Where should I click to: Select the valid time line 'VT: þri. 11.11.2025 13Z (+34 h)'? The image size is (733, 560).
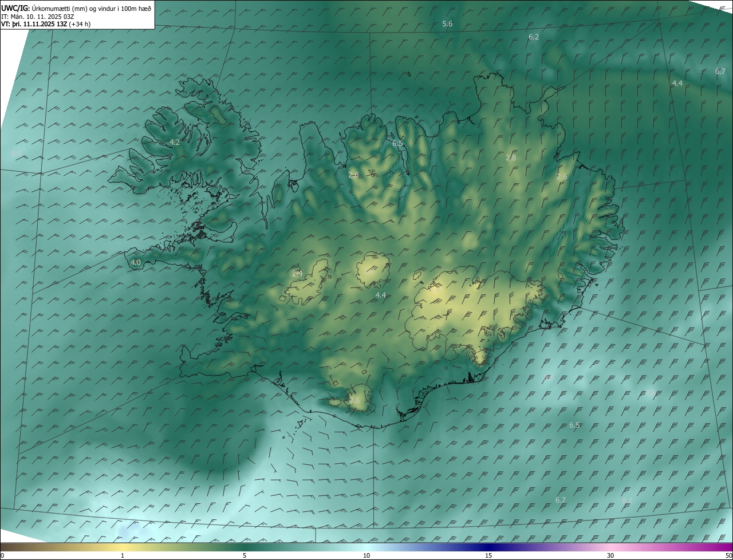(46, 24)
